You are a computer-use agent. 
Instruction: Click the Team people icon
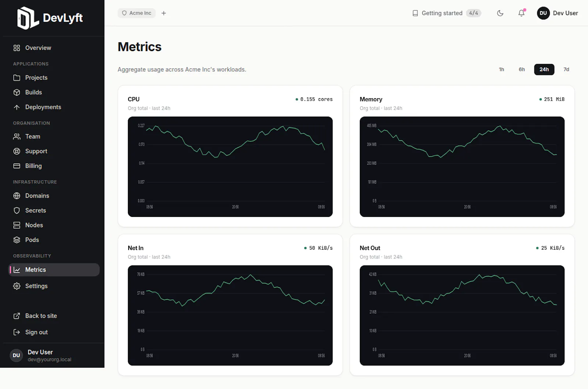point(17,136)
